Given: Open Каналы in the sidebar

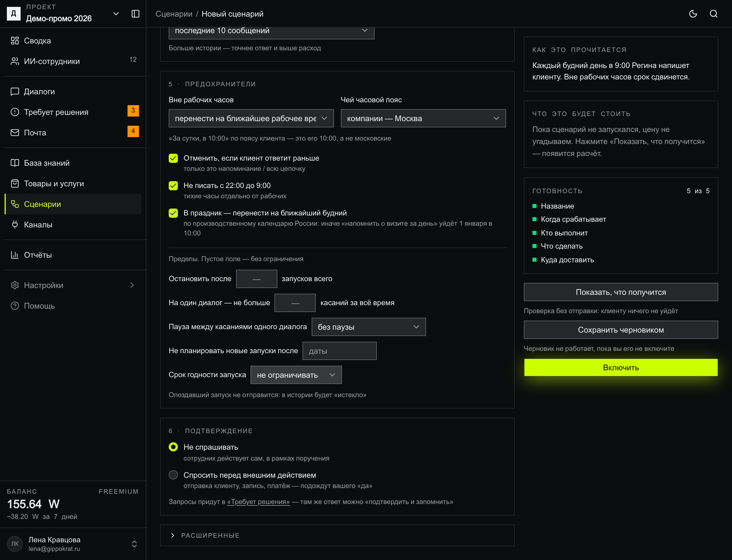Looking at the screenshot, I should click(73, 225).
